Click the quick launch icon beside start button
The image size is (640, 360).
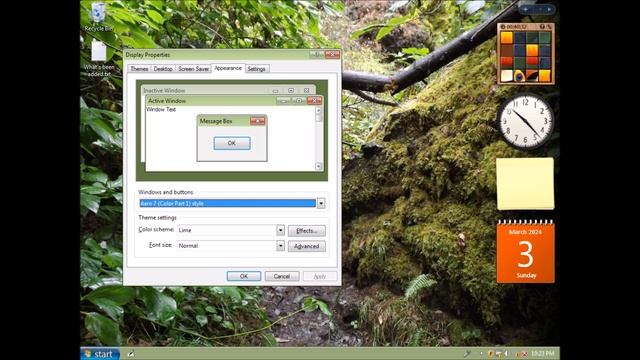click(131, 354)
